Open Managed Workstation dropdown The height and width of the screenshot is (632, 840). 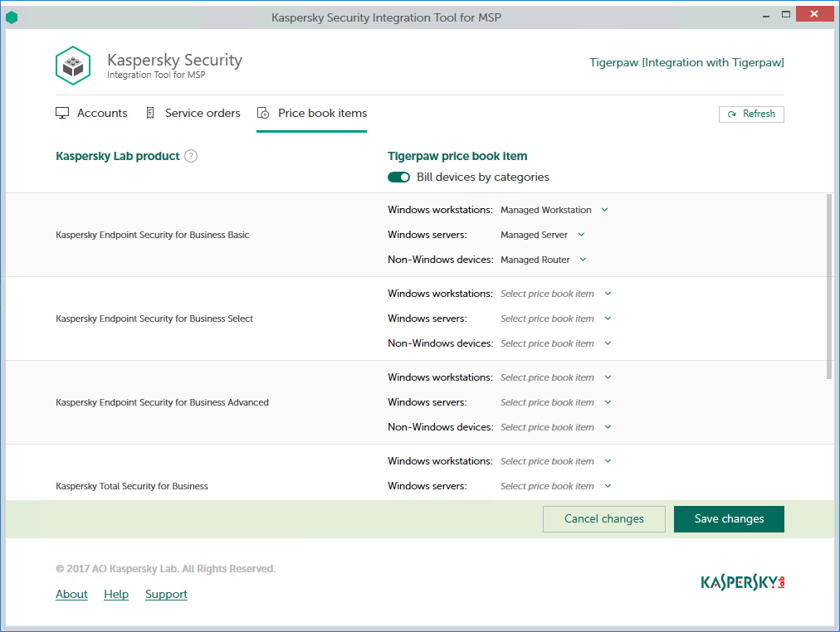554,210
